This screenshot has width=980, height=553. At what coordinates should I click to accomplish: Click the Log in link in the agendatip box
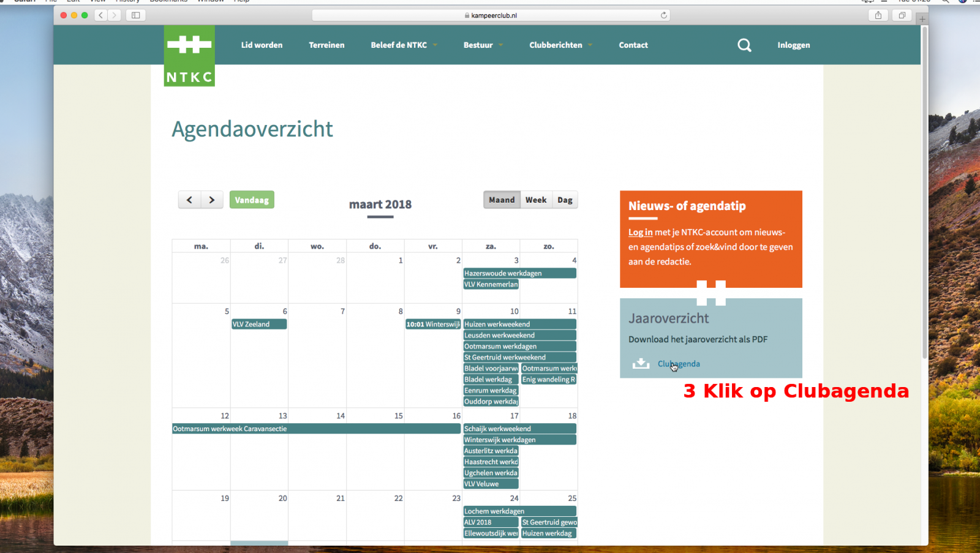tap(640, 233)
